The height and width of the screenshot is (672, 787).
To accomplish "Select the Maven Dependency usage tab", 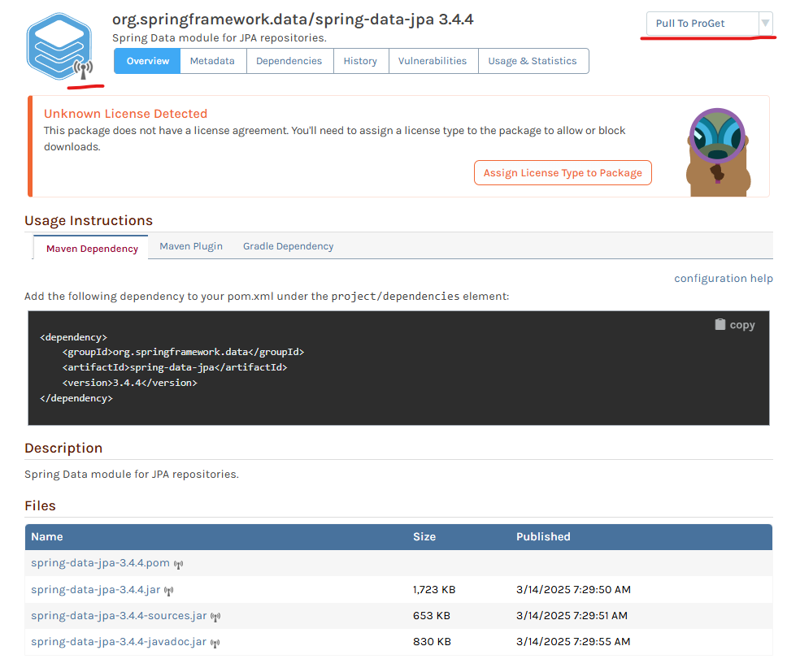I will [x=92, y=248].
